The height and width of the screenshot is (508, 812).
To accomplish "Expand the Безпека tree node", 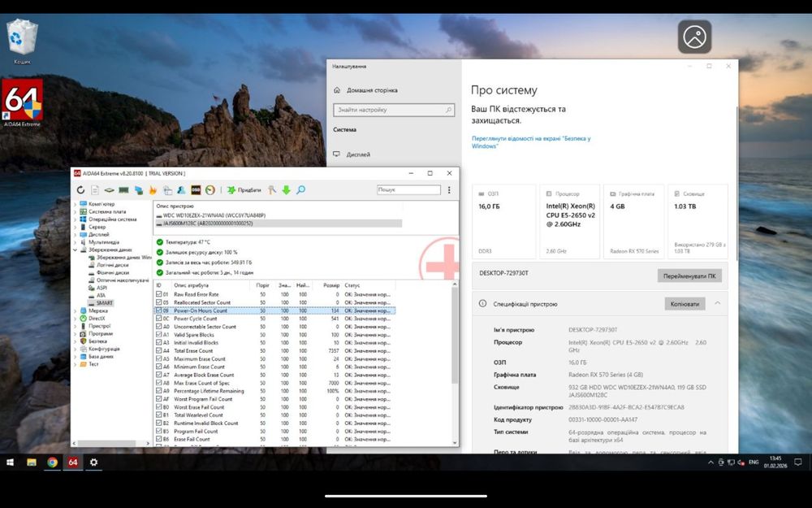I will [x=75, y=341].
